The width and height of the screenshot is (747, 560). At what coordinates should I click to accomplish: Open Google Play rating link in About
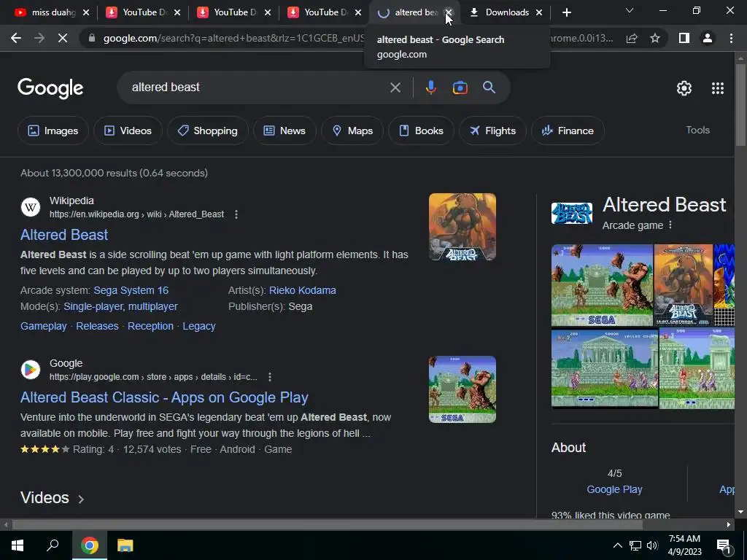[x=614, y=489]
